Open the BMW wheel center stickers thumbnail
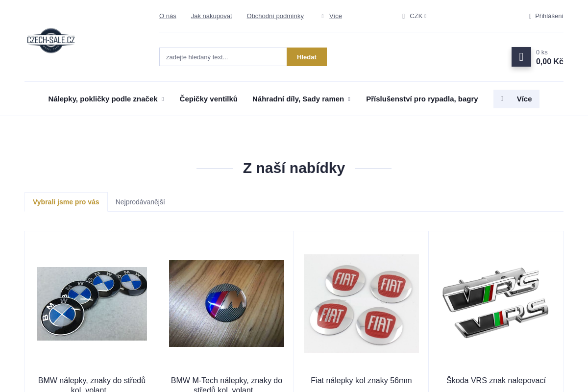The width and height of the screenshot is (588, 392). [x=92, y=304]
